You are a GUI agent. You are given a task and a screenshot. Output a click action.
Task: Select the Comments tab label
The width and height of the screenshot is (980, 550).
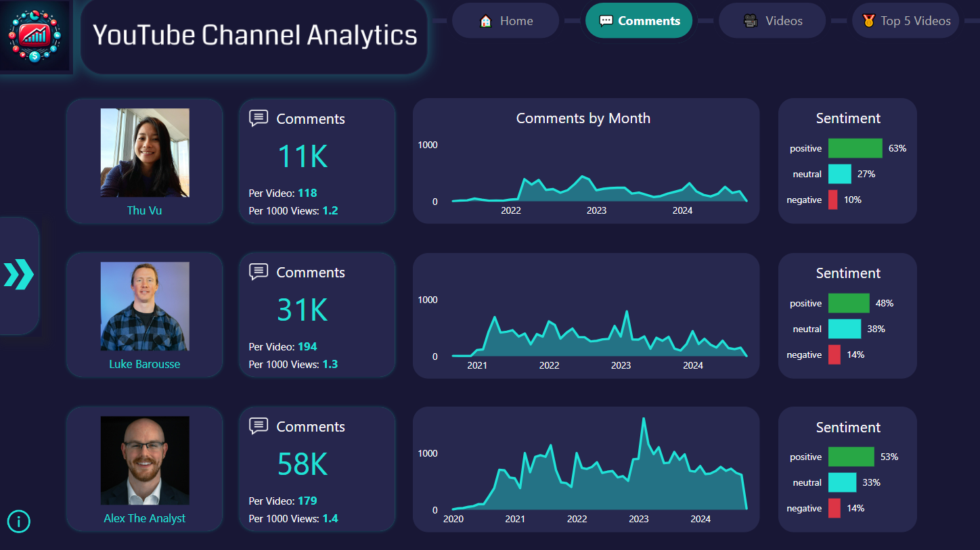[x=649, y=21]
